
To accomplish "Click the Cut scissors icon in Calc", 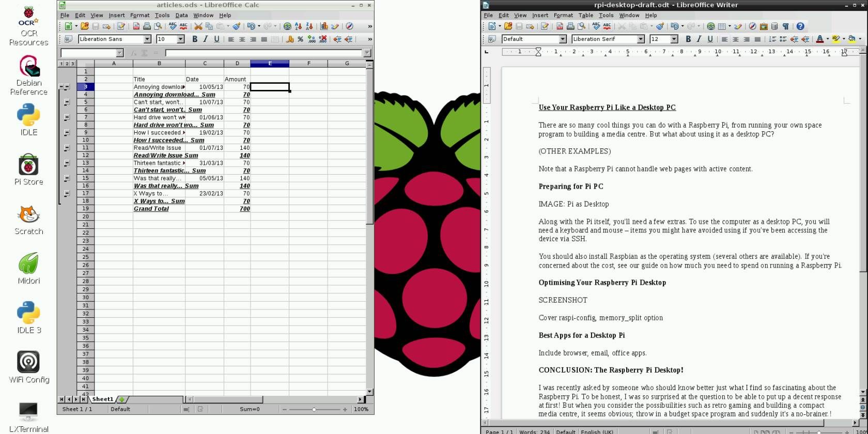I will [x=198, y=26].
